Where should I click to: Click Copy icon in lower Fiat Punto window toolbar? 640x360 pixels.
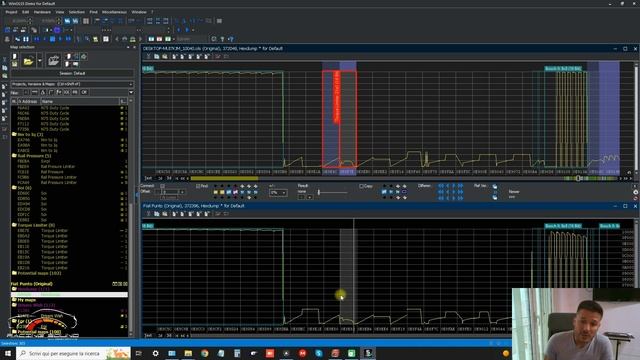click(x=157, y=213)
